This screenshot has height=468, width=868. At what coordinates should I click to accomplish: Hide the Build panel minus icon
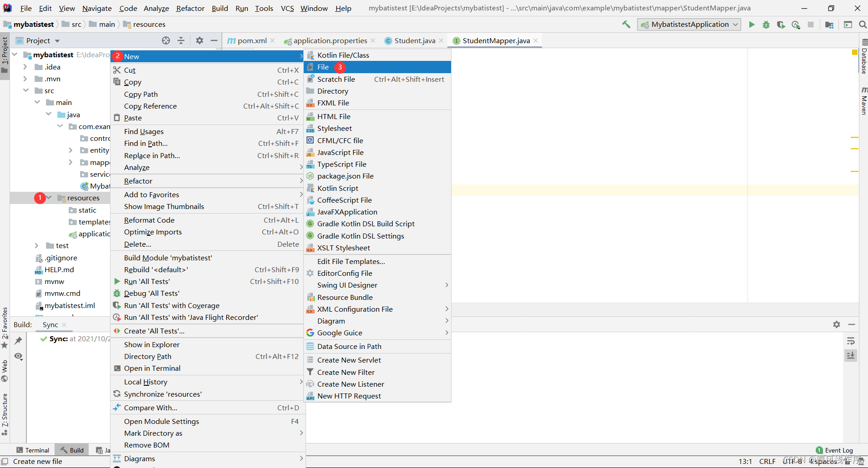(852, 324)
